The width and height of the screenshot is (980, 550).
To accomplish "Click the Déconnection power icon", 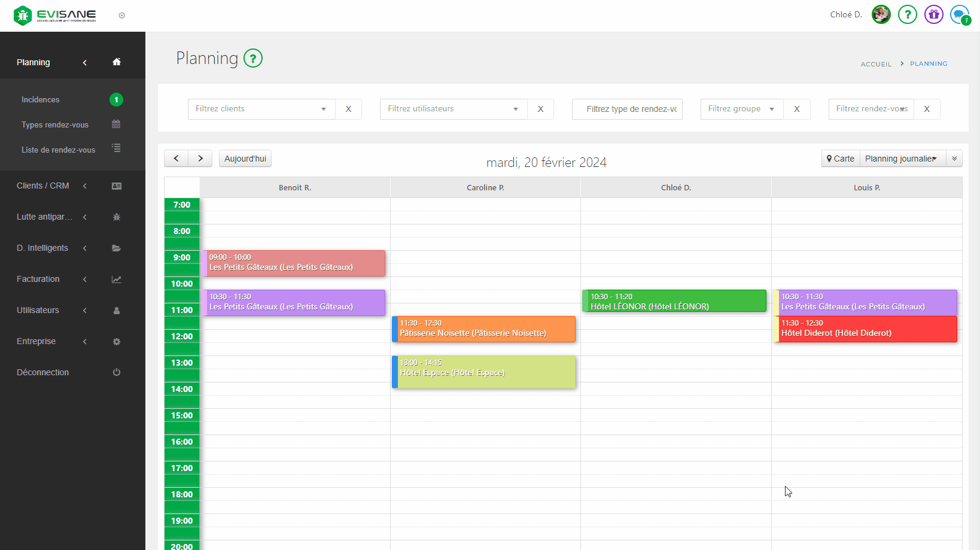I will pos(117,372).
